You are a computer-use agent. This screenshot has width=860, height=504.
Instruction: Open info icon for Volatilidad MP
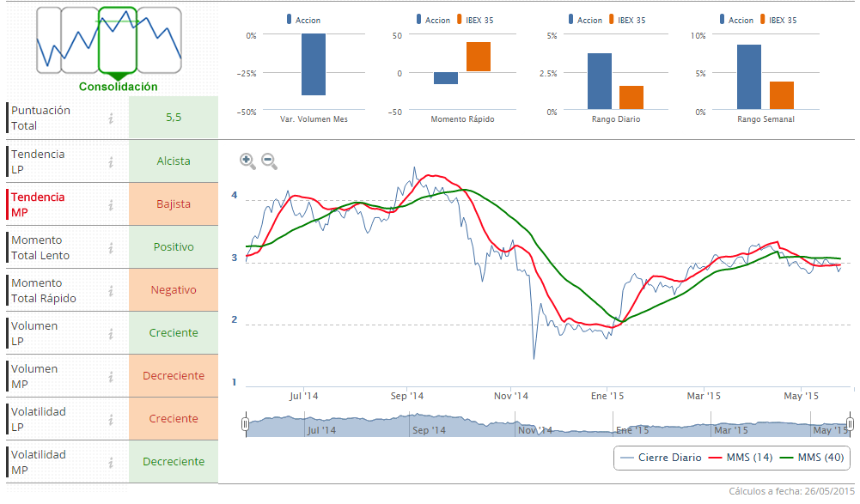[x=111, y=462]
